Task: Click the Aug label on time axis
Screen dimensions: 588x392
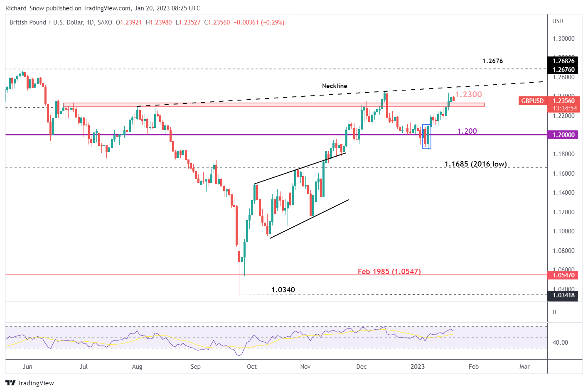Action: click(137, 367)
